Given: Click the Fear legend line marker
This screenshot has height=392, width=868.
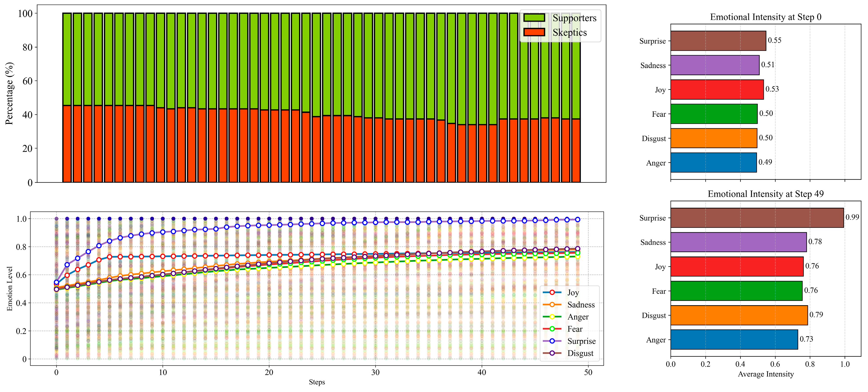Looking at the screenshot, I should coord(552,329).
